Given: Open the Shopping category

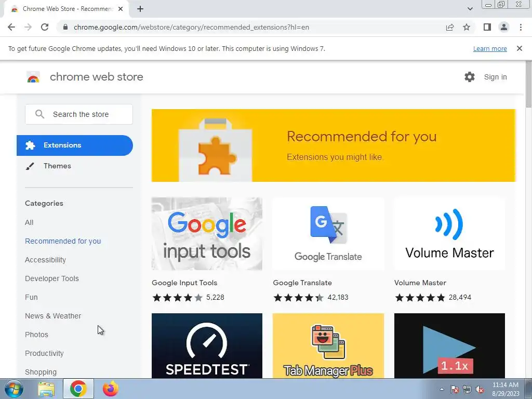Looking at the screenshot, I should tap(41, 372).
